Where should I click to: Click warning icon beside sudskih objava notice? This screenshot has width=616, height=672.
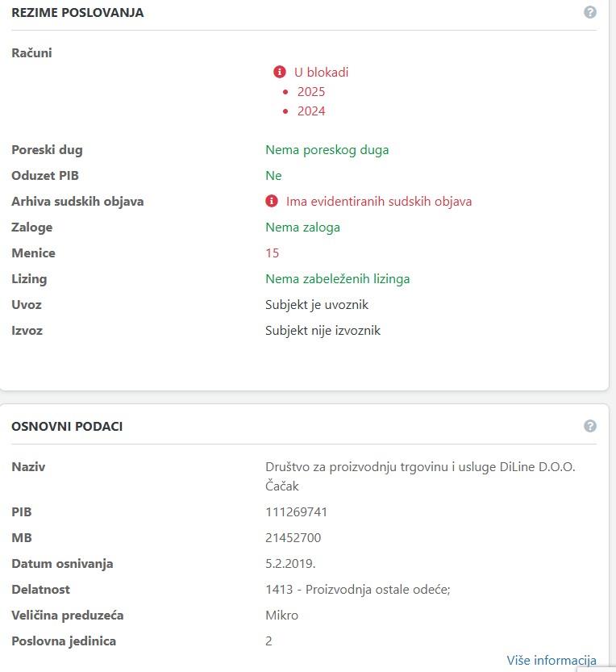[272, 201]
